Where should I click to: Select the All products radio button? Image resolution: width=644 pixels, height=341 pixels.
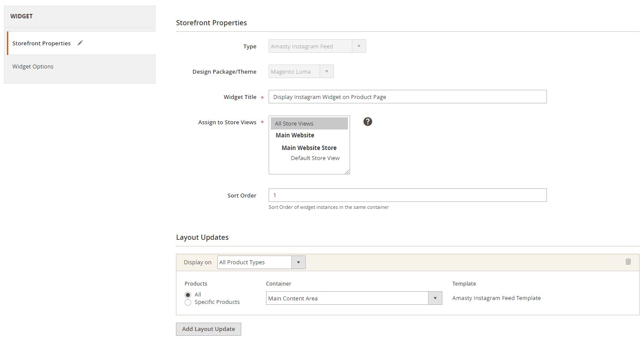pyautogui.click(x=188, y=295)
